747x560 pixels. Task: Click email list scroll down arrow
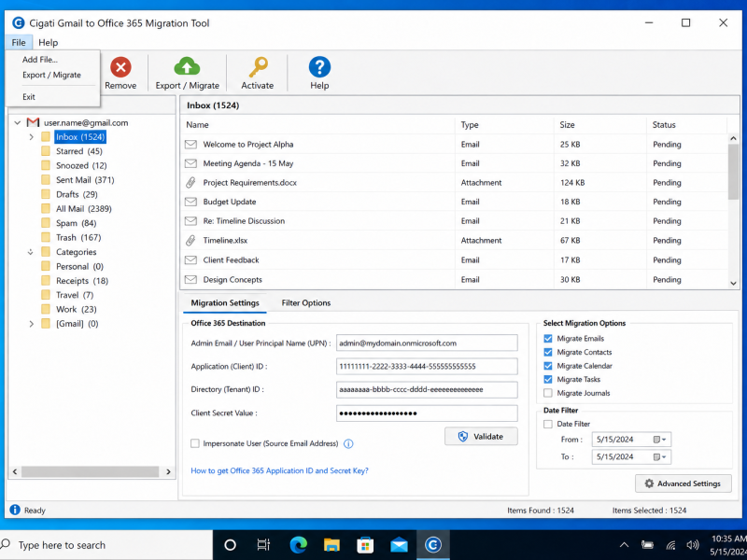pos(733,283)
